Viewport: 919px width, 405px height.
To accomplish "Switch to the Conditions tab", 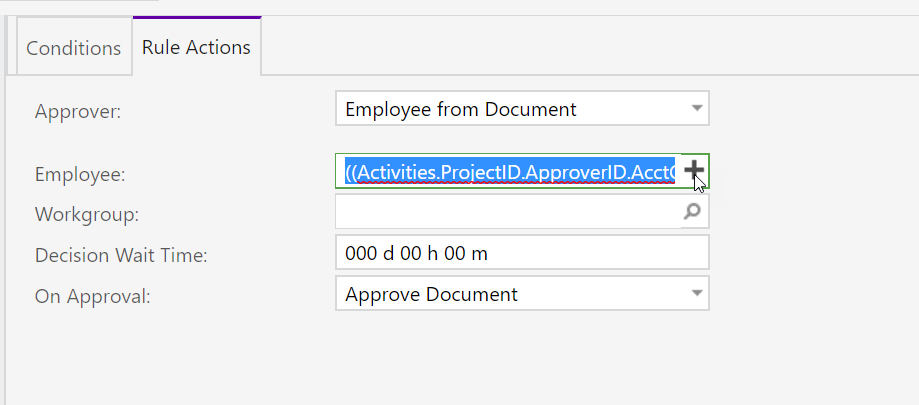I will point(73,48).
